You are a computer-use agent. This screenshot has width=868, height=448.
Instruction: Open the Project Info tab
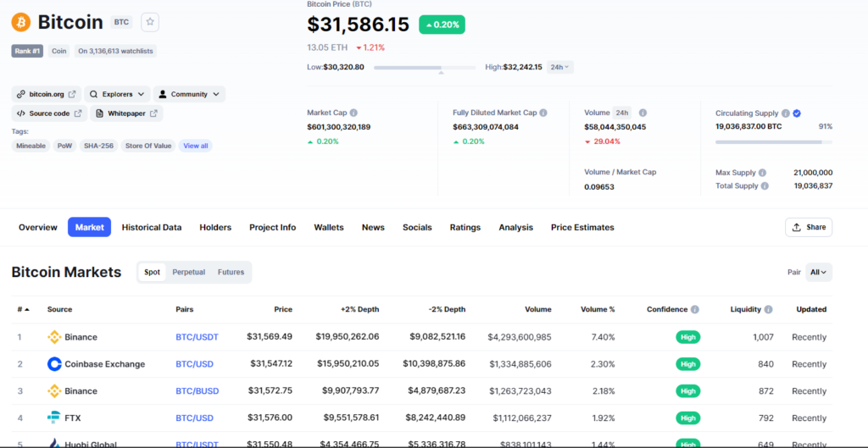coord(272,227)
